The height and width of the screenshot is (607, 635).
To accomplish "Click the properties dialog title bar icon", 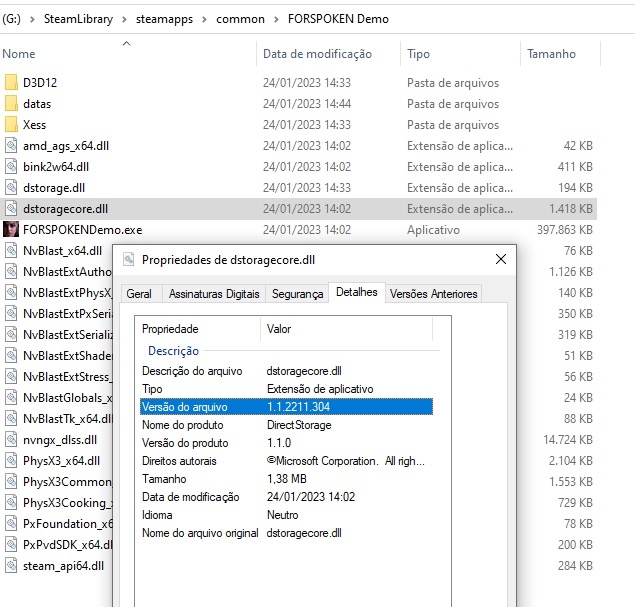I will tap(128, 260).
